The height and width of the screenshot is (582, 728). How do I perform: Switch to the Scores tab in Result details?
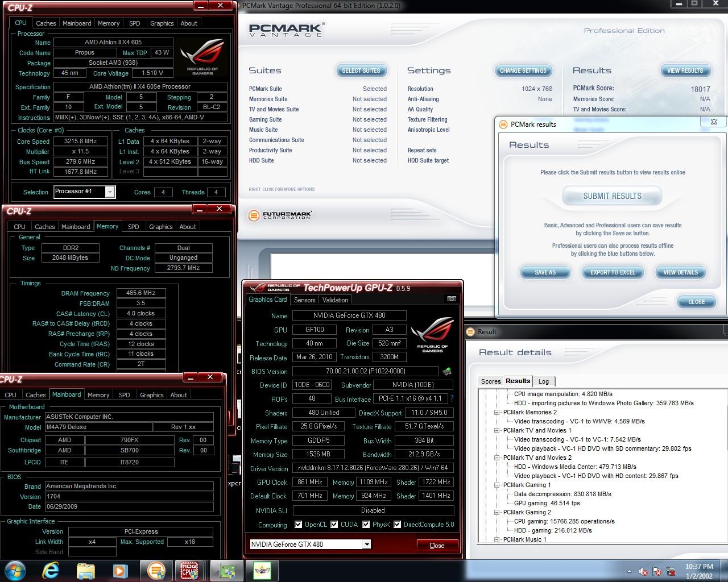[x=491, y=381]
